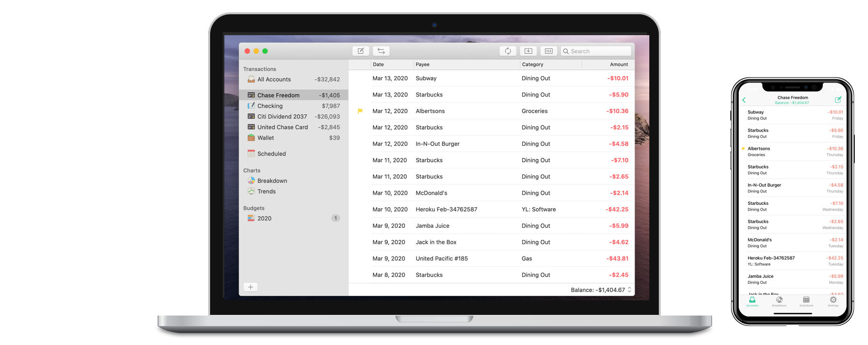Click the plus button to add account
Image resolution: width=868 pixels, height=345 pixels.
[x=251, y=287]
